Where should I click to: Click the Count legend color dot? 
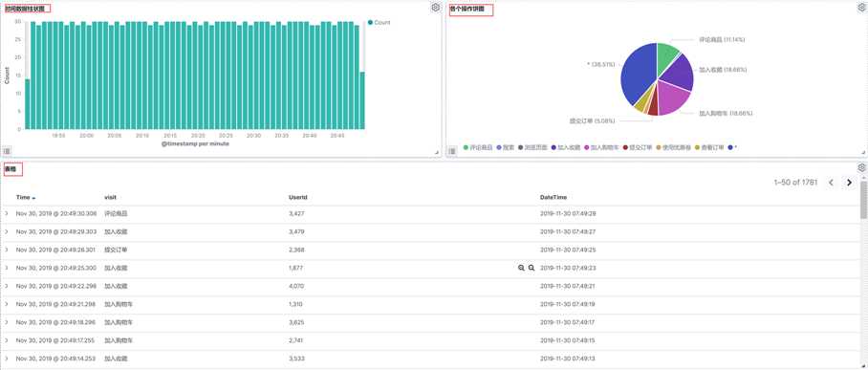coord(370,23)
